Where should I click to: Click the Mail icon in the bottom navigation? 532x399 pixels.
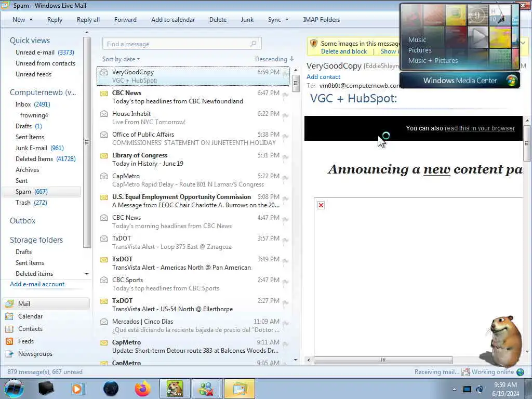[9, 303]
